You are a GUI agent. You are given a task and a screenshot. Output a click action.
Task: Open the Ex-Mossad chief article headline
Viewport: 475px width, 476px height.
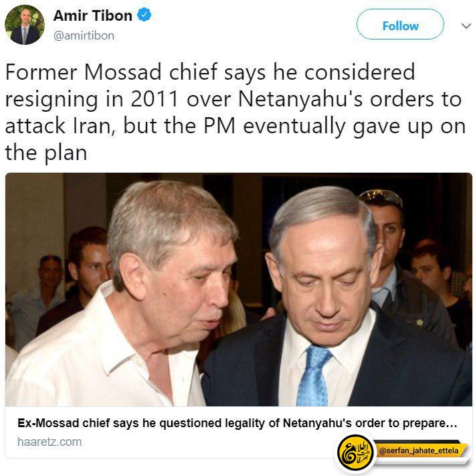[237, 423]
